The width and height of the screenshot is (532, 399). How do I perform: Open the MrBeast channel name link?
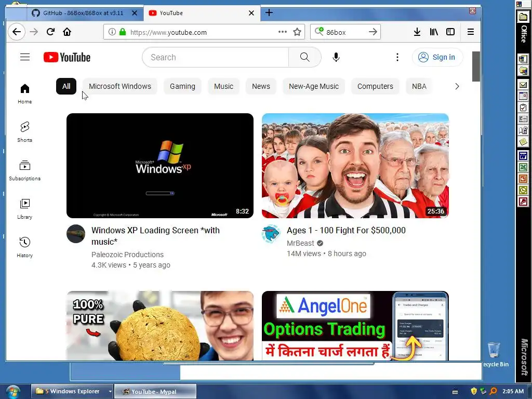click(300, 243)
